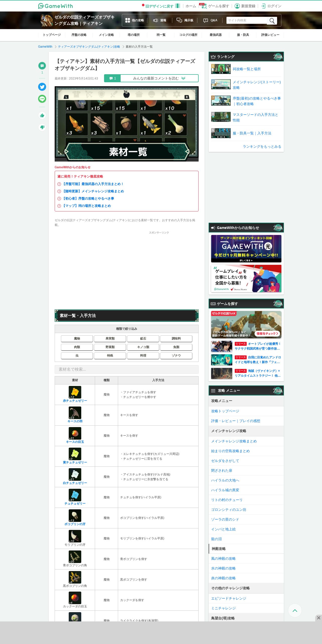
Task: Filter materials by キノコ類
Action: point(143,347)
